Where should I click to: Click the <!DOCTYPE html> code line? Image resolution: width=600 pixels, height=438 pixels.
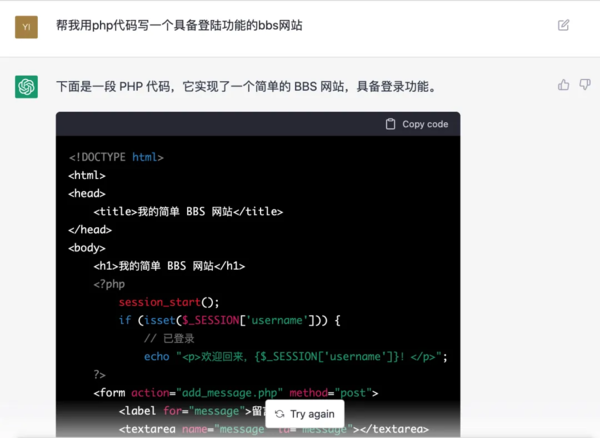116,157
